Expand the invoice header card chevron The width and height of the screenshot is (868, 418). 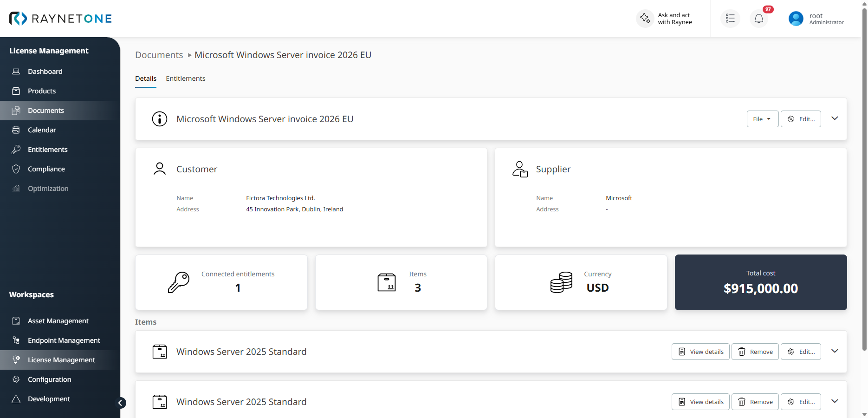pos(835,118)
